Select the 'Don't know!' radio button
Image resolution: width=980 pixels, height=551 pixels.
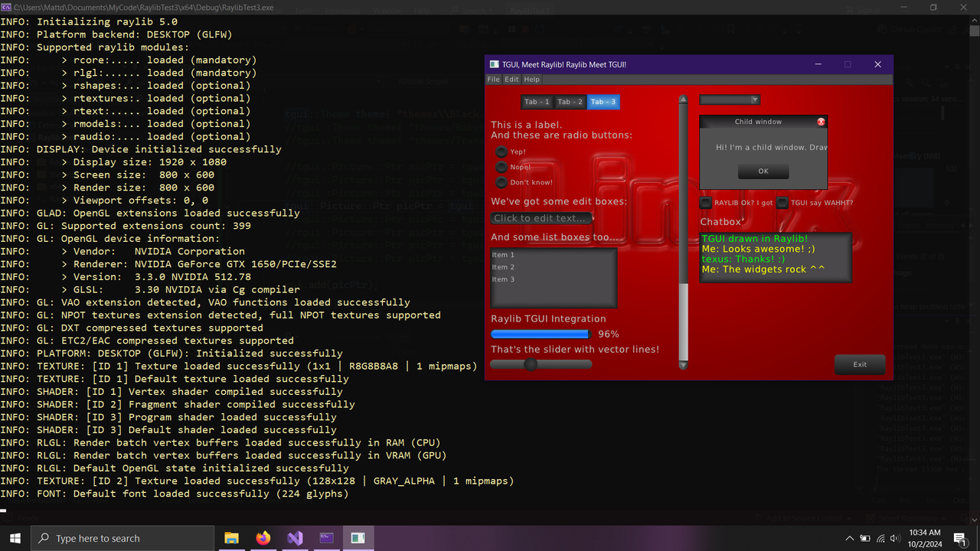coord(501,182)
